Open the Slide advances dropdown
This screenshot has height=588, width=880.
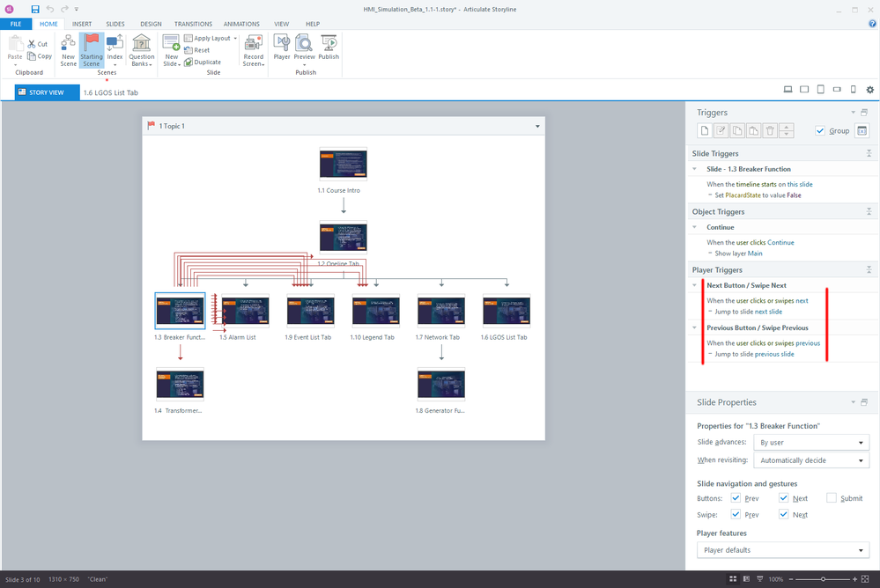click(811, 443)
